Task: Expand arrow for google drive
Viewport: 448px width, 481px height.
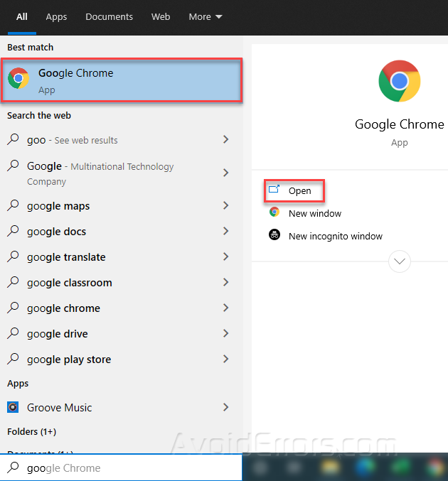Action: (225, 333)
